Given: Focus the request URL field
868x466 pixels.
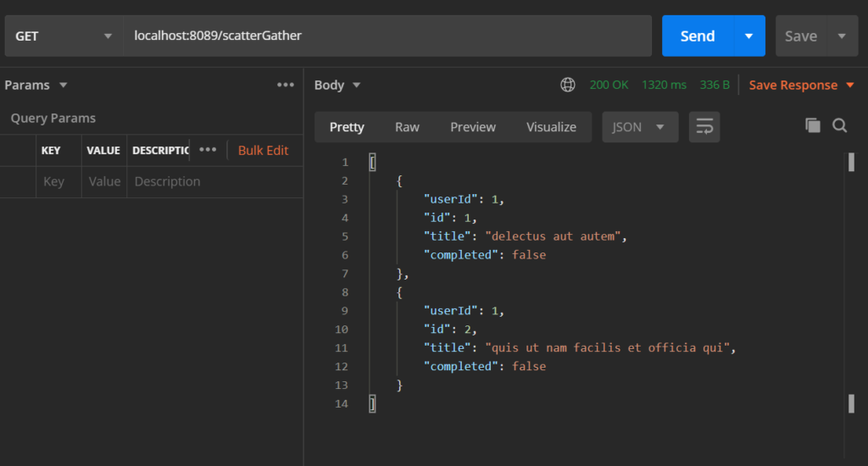Looking at the screenshot, I should pyautogui.click(x=387, y=36).
